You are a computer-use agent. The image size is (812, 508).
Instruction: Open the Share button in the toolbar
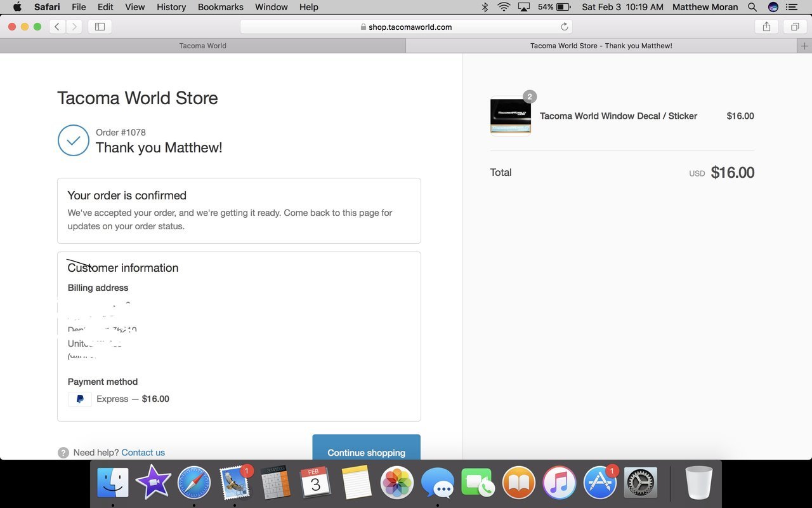pos(766,27)
